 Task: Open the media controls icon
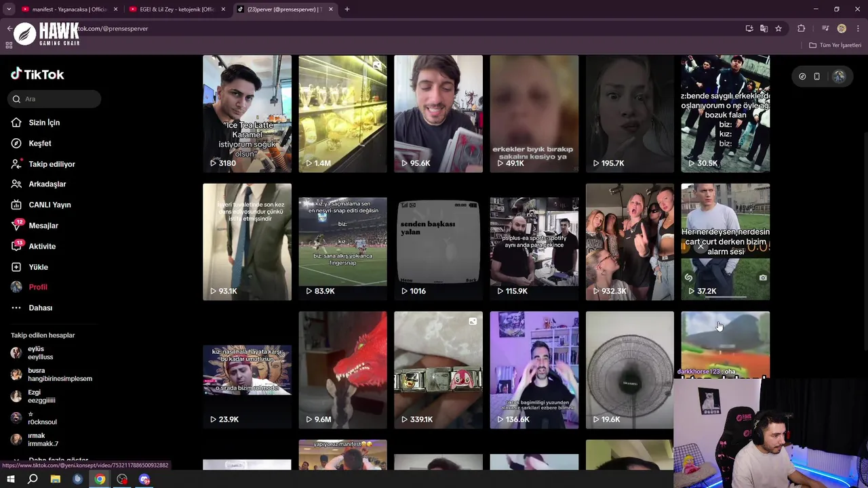point(825,28)
